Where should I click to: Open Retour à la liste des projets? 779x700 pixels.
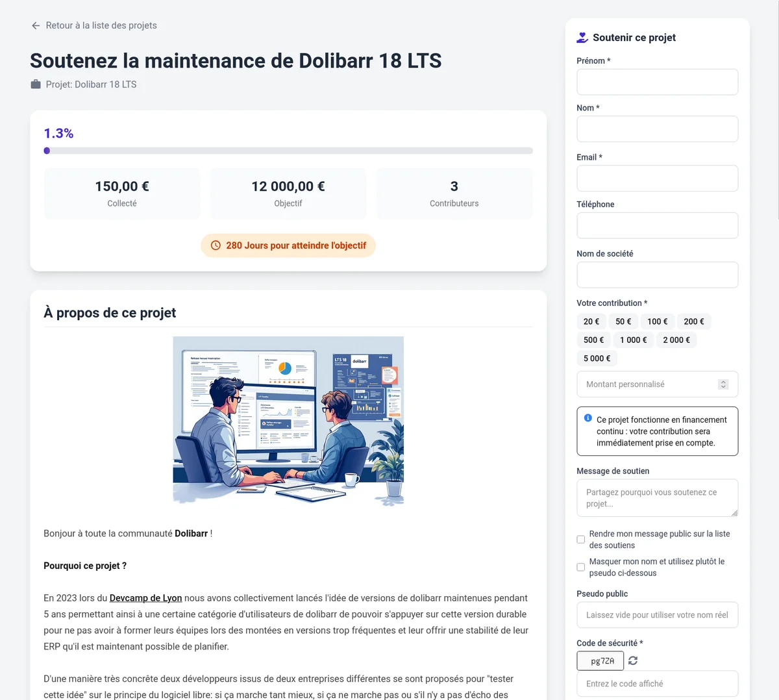101,25
